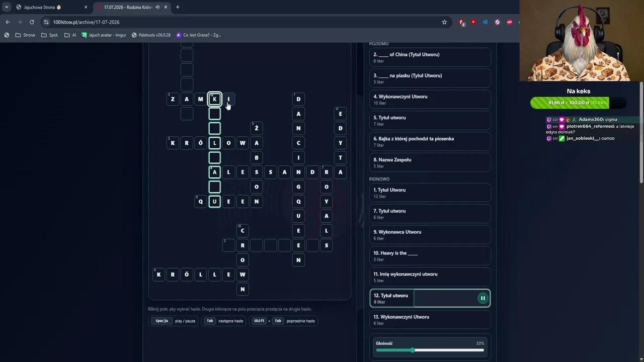Reload the page with the refresh icon
Viewport: 644px width, 362px height.
tap(32, 22)
